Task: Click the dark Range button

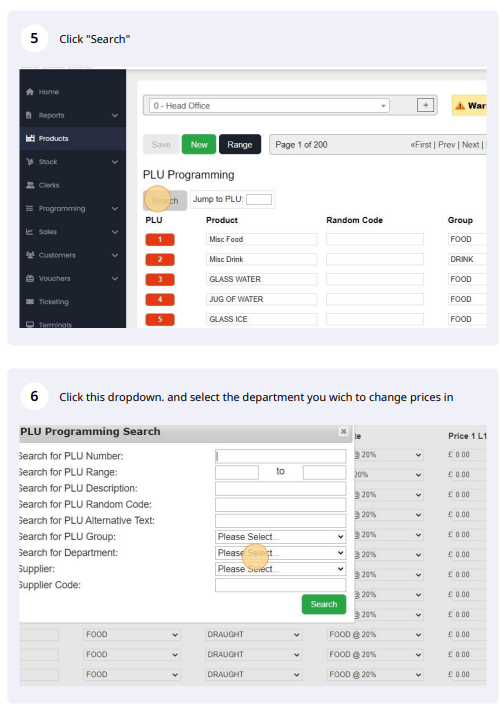Action: (x=240, y=145)
